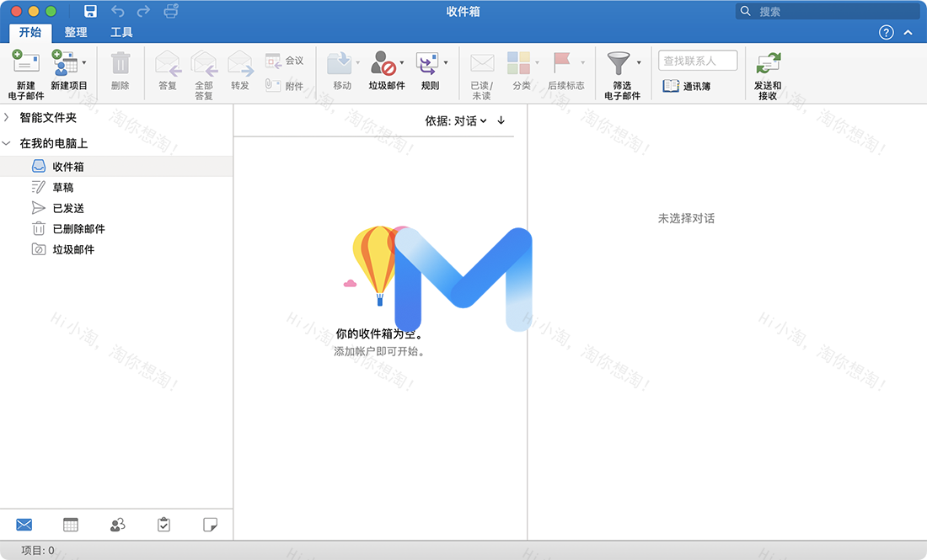Expand the 智能文件夹 section

(x=7, y=117)
